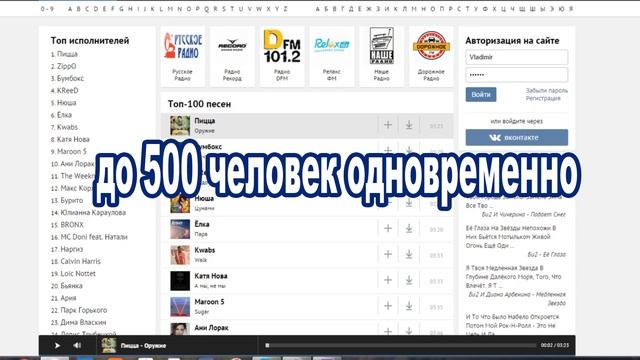Select Latin letter Z in alphabet bar
640x360 pixels.
[x=285, y=9]
